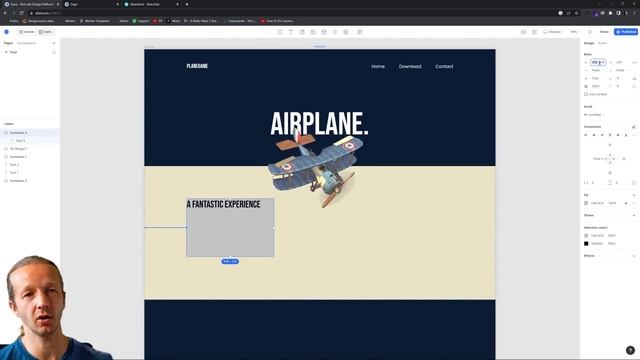Open the height Fixed sizing dropdown
This screenshot has height=360, width=640.
pyautogui.click(x=622, y=70)
